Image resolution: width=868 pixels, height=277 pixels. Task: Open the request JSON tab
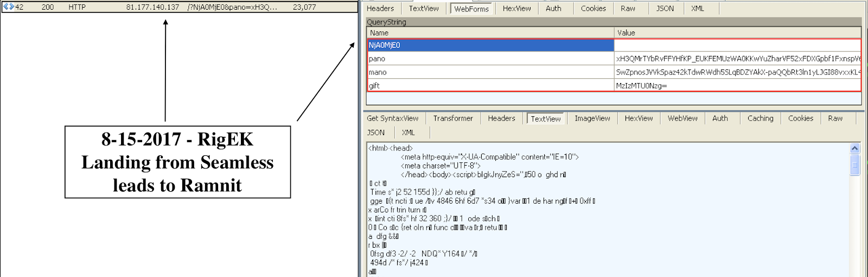665,8
